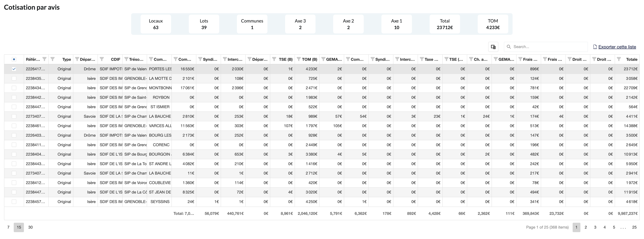This screenshot has height=239, width=644.
Task: Jump to last page 25
Action: tap(634, 227)
